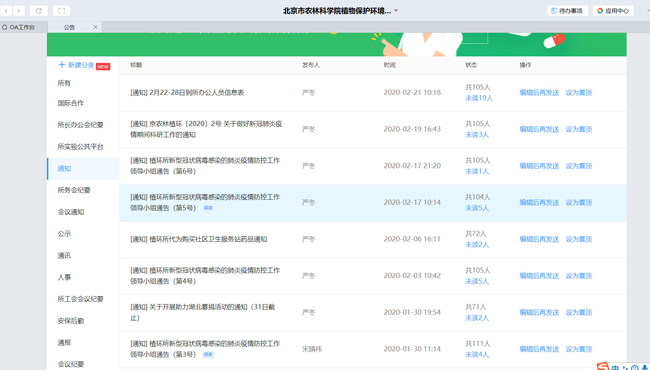The height and width of the screenshot is (370, 650).
Task: Click 设为置顶 for the 2020-02-21 10:18 notice
Action: pyautogui.click(x=579, y=93)
